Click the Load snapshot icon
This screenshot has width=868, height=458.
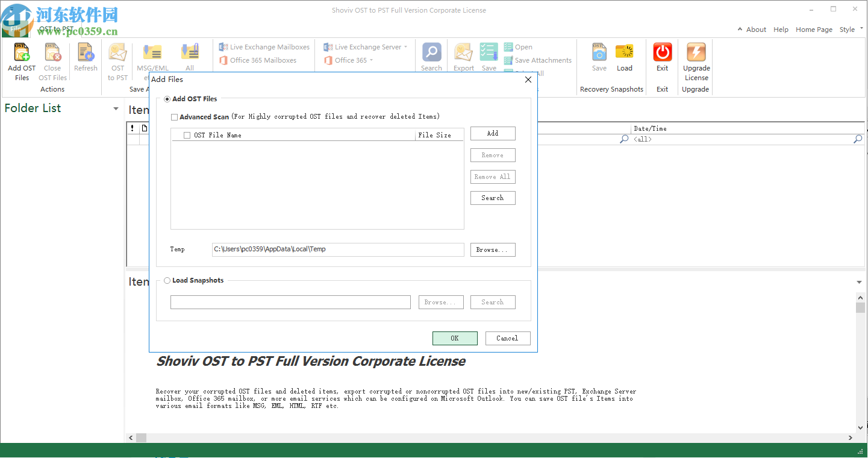point(625,52)
